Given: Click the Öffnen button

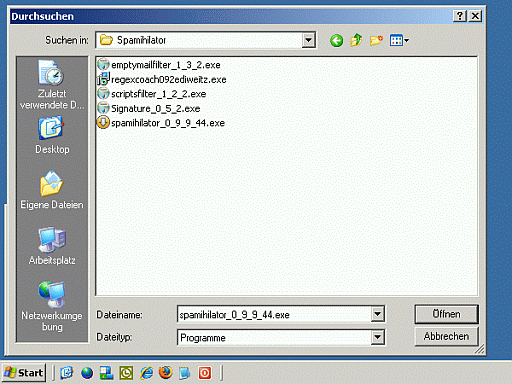Looking at the screenshot, I should click(446, 314).
